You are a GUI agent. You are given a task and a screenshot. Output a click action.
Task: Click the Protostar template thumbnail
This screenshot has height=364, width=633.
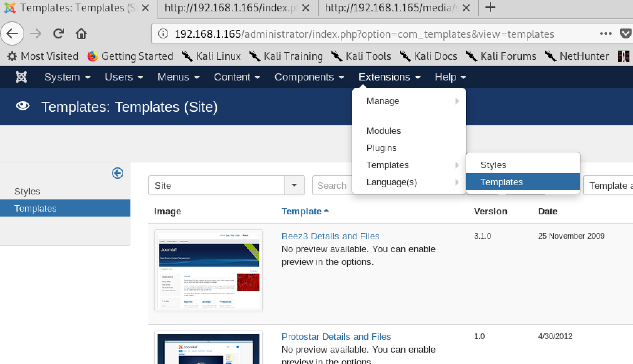pos(209,348)
